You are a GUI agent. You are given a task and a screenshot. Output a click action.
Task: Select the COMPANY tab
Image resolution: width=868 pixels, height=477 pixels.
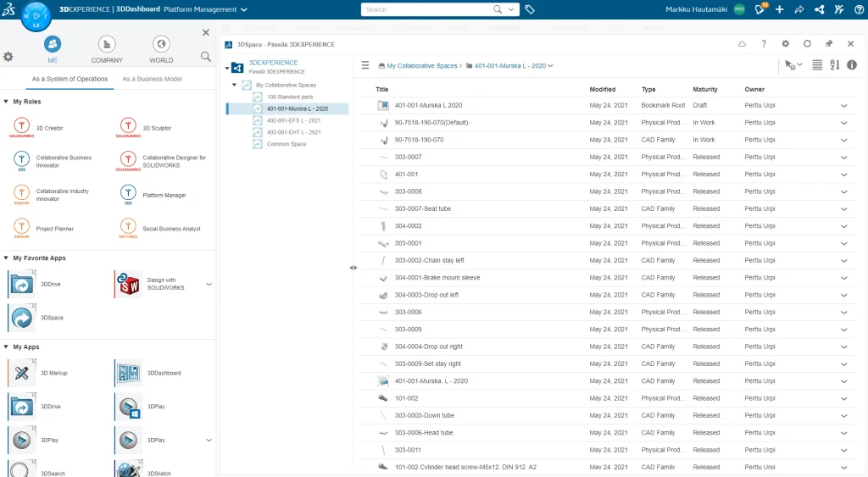coord(107,49)
